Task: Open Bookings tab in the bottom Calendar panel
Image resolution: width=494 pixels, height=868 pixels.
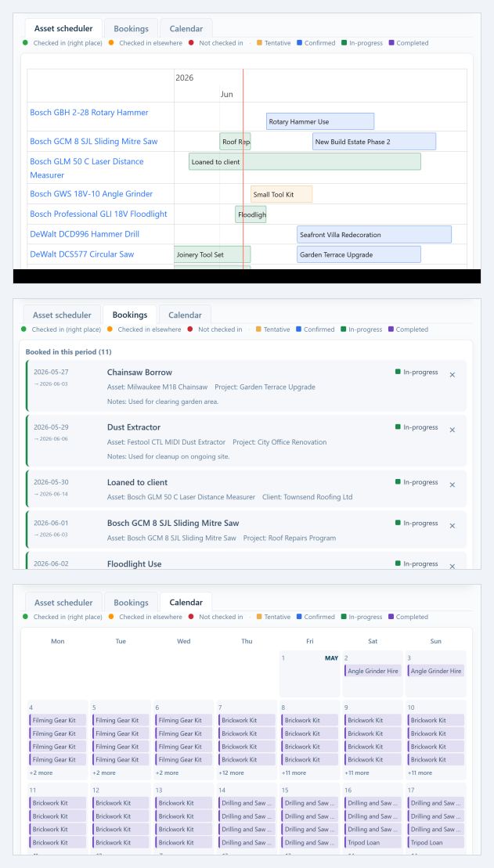Action: tap(131, 602)
